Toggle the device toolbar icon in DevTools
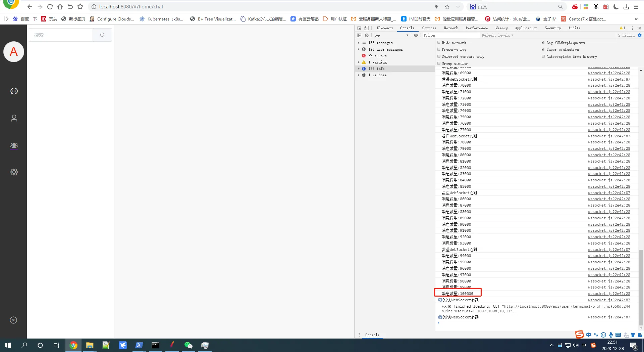This screenshot has height=352, width=644. click(366, 28)
